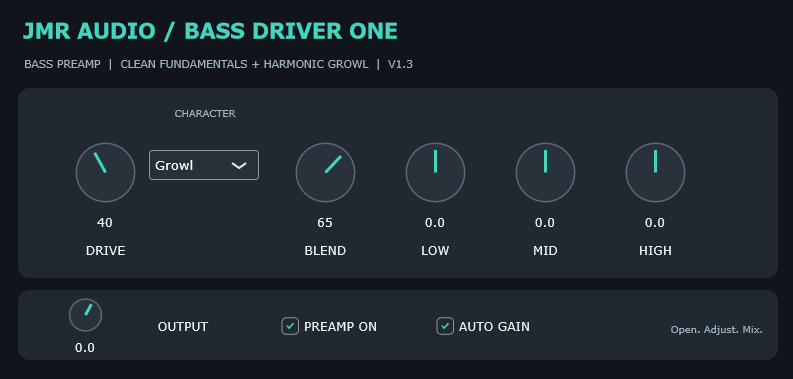Click the BASS PREAMP subtitle text

point(62,64)
